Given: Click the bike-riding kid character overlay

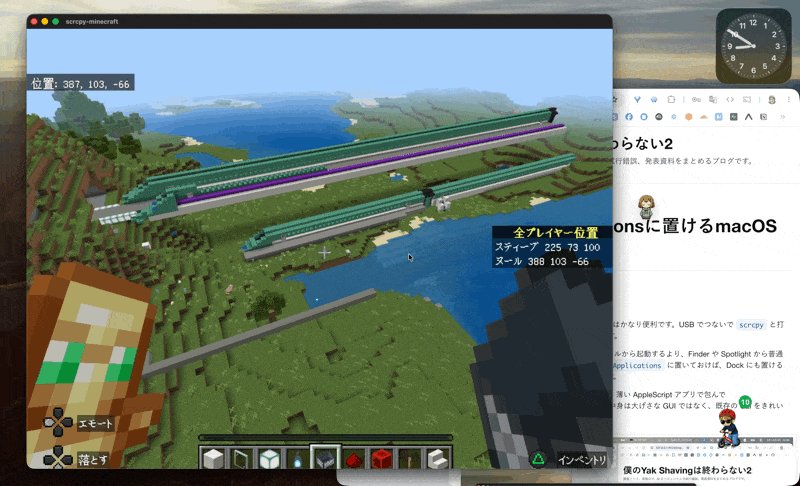Looking at the screenshot, I should 729,428.
